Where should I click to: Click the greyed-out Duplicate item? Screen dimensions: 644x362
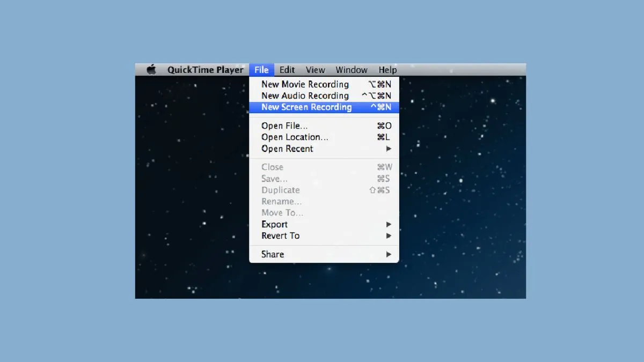(280, 190)
